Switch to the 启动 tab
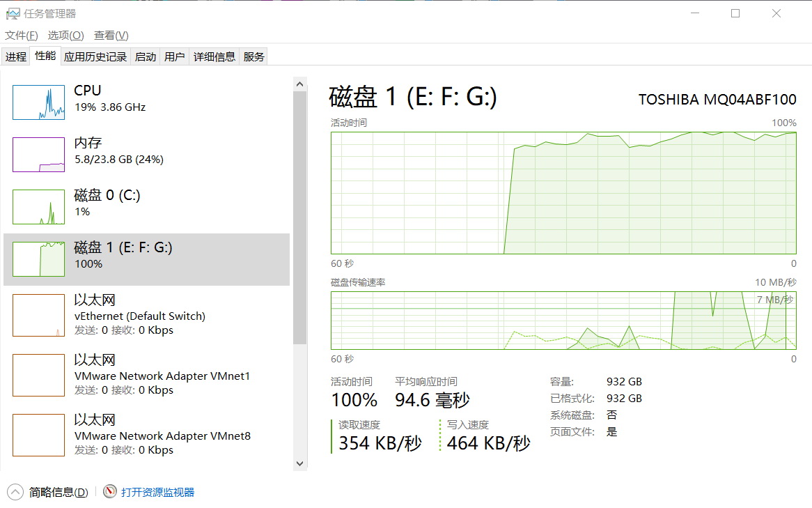The width and height of the screenshot is (812, 508). (146, 57)
